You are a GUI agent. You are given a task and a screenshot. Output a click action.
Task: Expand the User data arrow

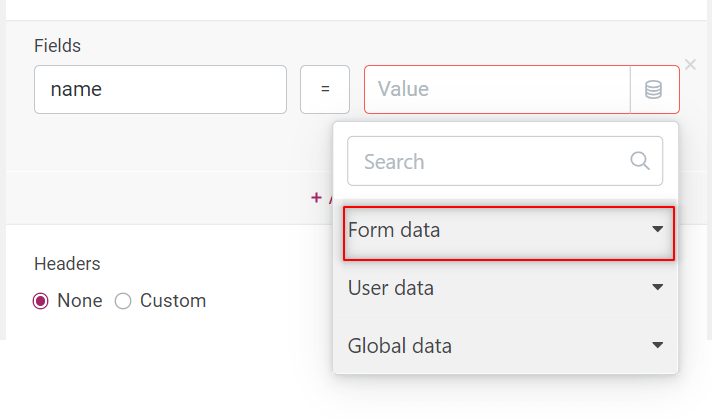click(x=657, y=288)
